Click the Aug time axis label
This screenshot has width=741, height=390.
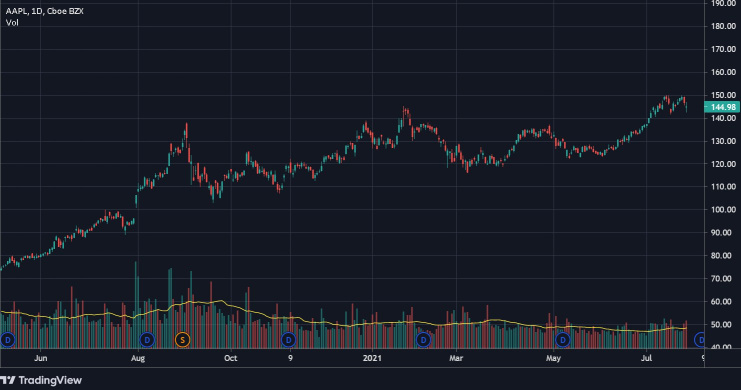tap(138, 358)
